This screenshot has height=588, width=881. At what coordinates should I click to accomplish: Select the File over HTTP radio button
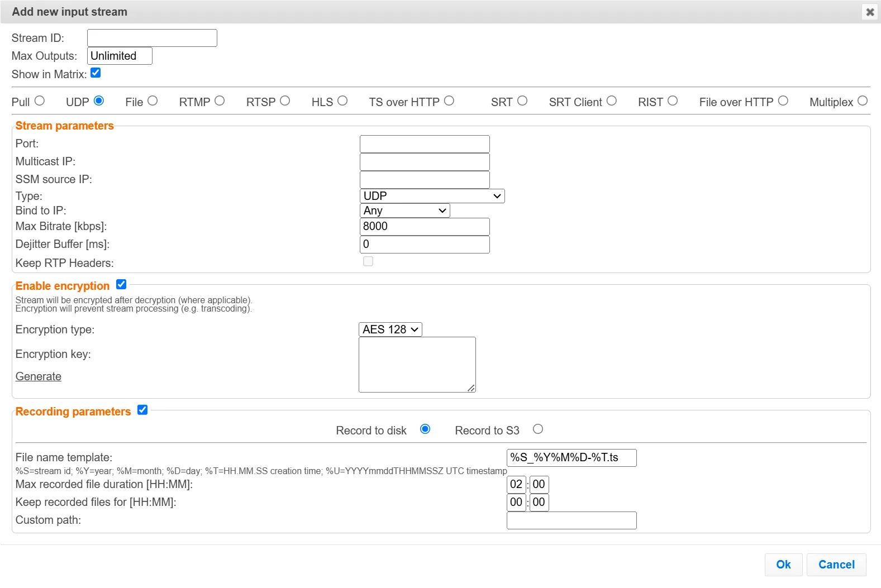point(783,101)
